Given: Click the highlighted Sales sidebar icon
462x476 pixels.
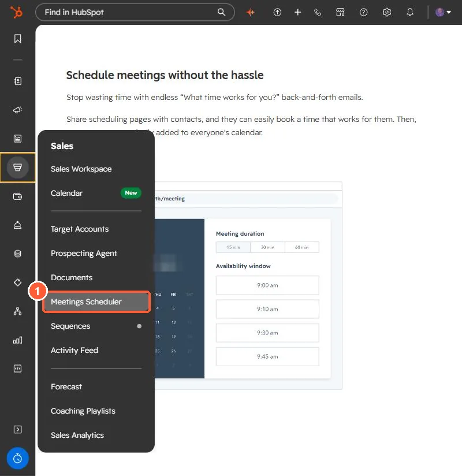Looking at the screenshot, I should point(17,168).
